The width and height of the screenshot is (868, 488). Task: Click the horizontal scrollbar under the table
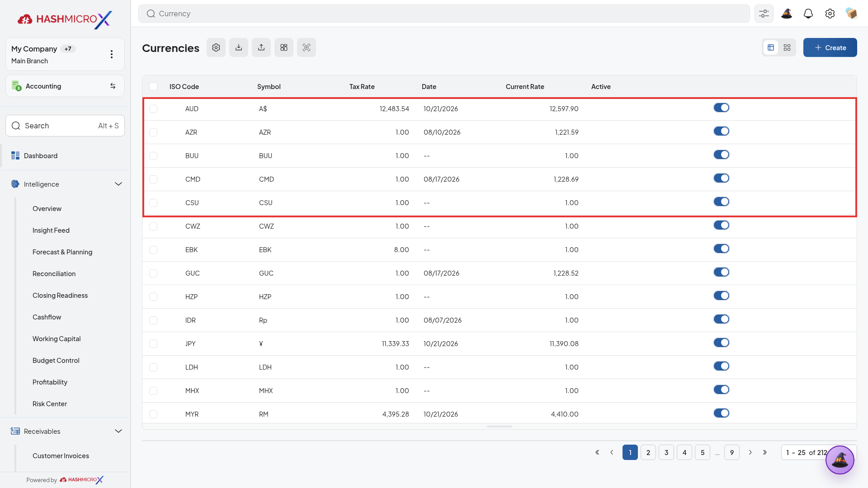(500, 427)
